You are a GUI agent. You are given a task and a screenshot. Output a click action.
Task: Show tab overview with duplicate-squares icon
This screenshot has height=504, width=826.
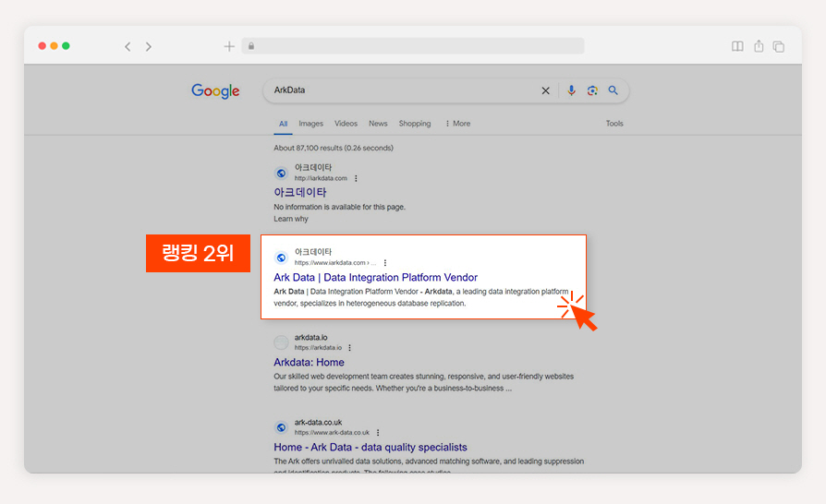[x=779, y=47]
